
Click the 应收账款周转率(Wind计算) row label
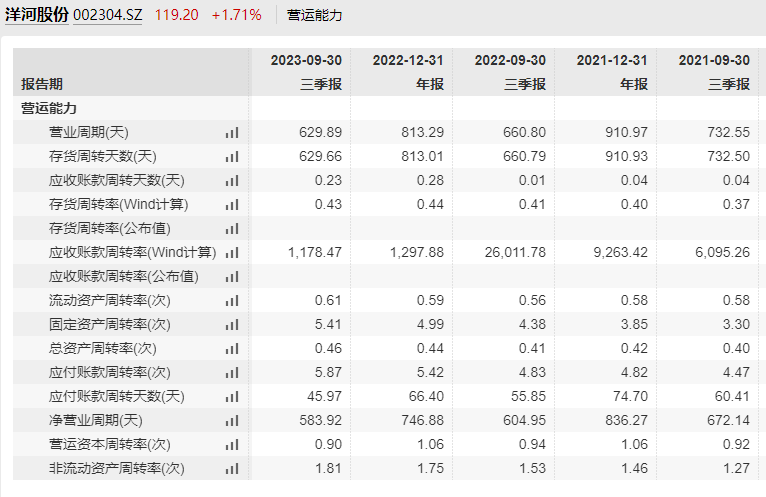132,252
